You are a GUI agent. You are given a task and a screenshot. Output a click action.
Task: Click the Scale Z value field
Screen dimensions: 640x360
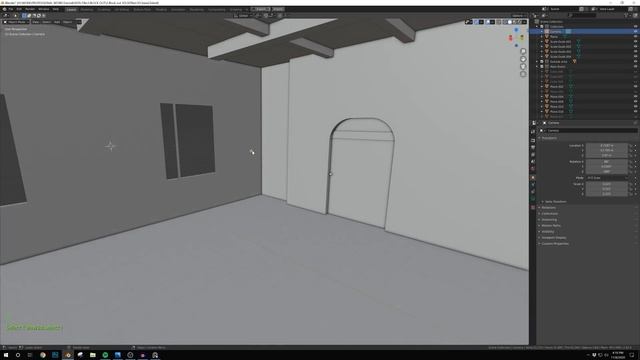click(607, 194)
